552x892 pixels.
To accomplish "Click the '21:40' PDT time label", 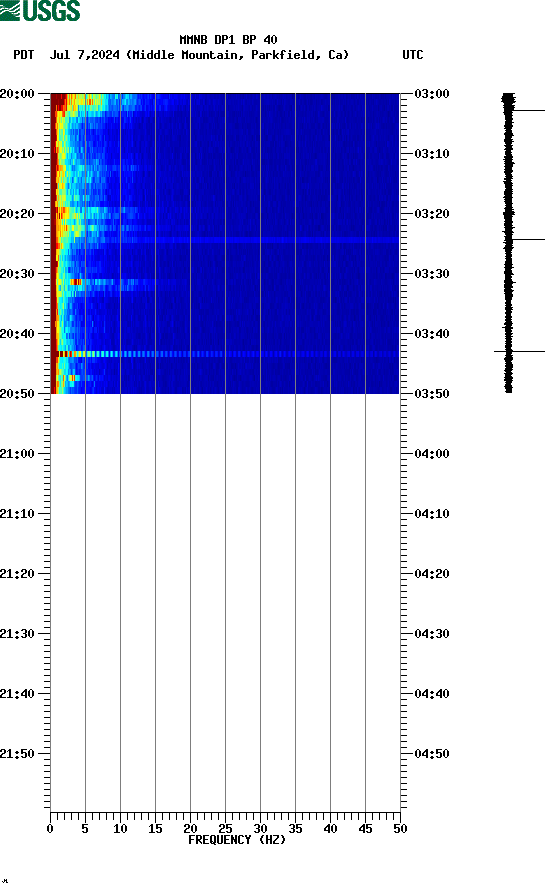I will [17, 694].
